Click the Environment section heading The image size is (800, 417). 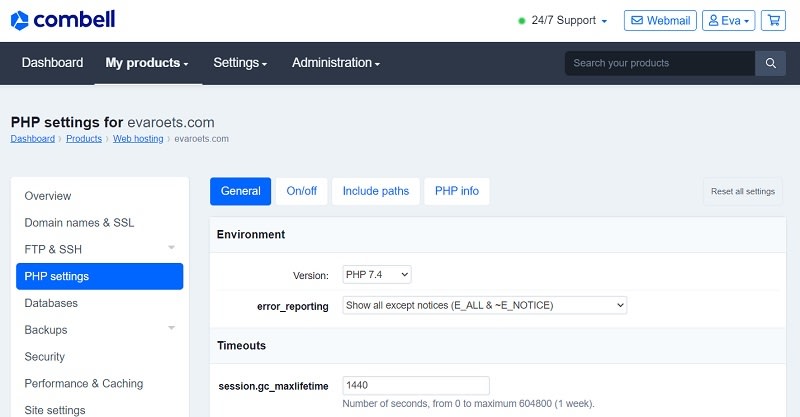click(x=251, y=234)
